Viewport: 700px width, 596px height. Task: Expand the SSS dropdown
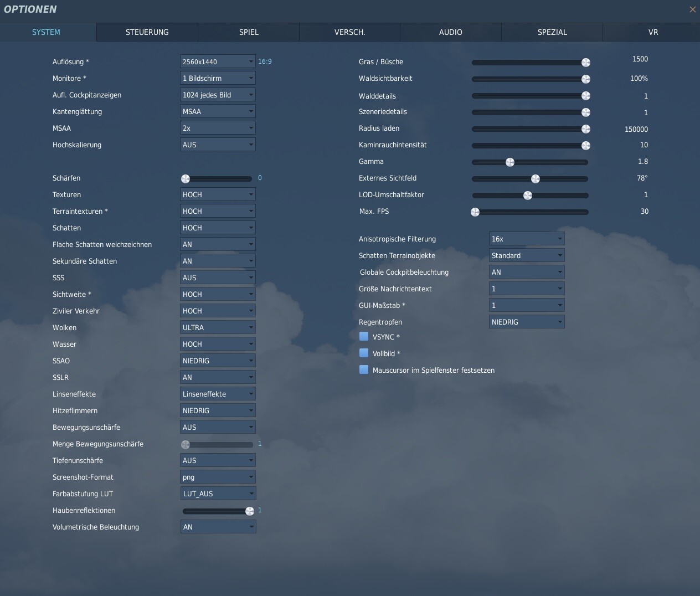(218, 278)
